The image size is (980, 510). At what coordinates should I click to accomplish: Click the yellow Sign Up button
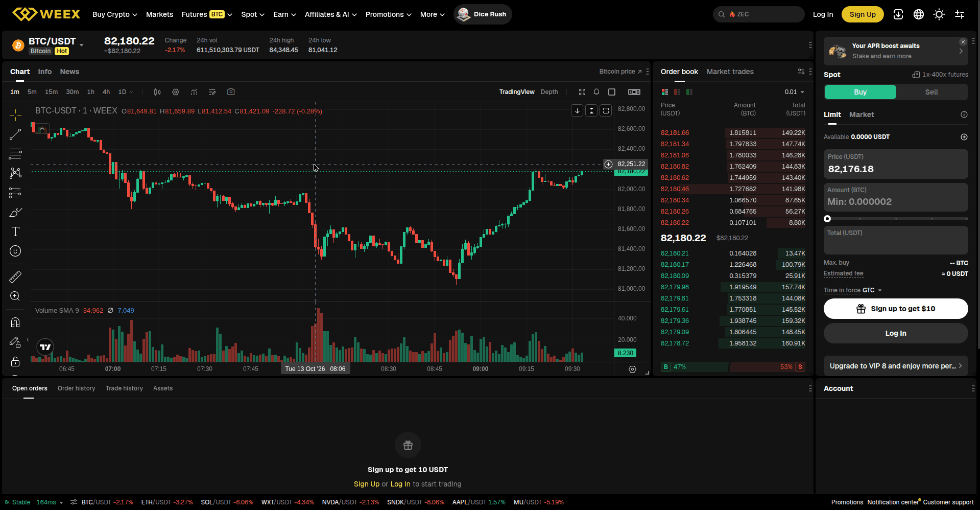click(x=863, y=14)
